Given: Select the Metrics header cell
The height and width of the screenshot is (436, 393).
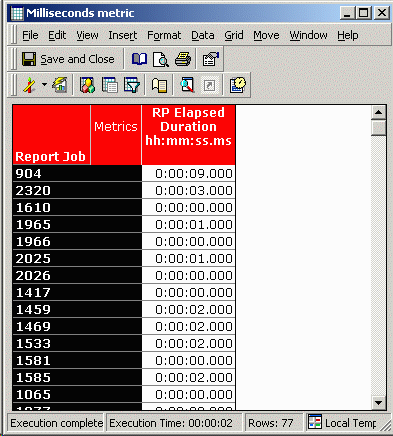Looking at the screenshot, I should tap(116, 135).
